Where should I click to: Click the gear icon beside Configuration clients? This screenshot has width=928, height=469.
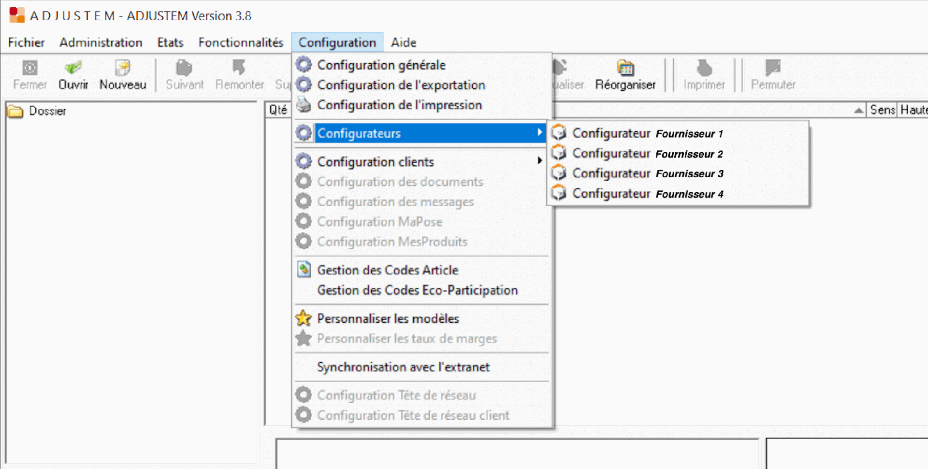pos(304,162)
